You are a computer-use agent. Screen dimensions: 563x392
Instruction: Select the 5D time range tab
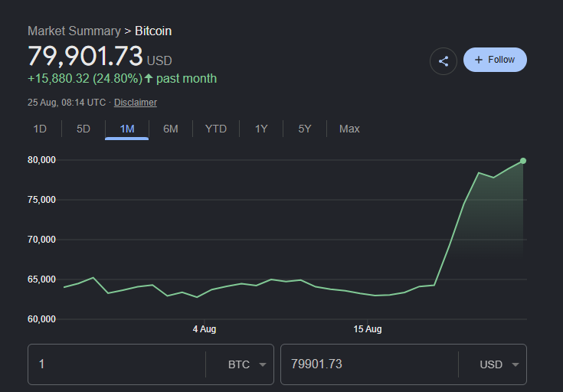click(x=83, y=129)
